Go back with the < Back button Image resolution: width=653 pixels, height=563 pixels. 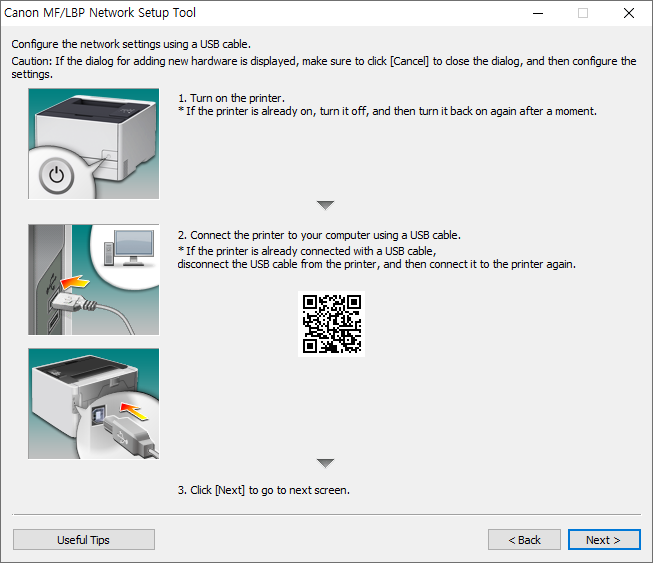click(x=524, y=540)
